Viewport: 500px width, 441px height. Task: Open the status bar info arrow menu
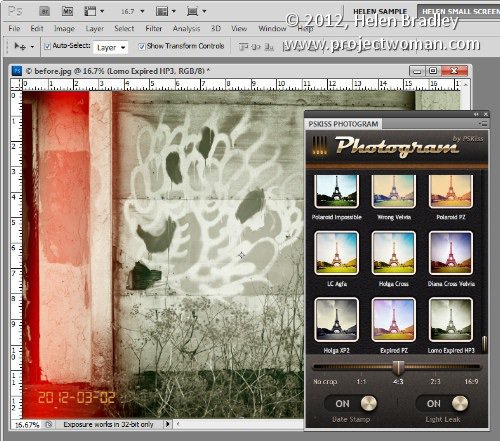coord(167,424)
